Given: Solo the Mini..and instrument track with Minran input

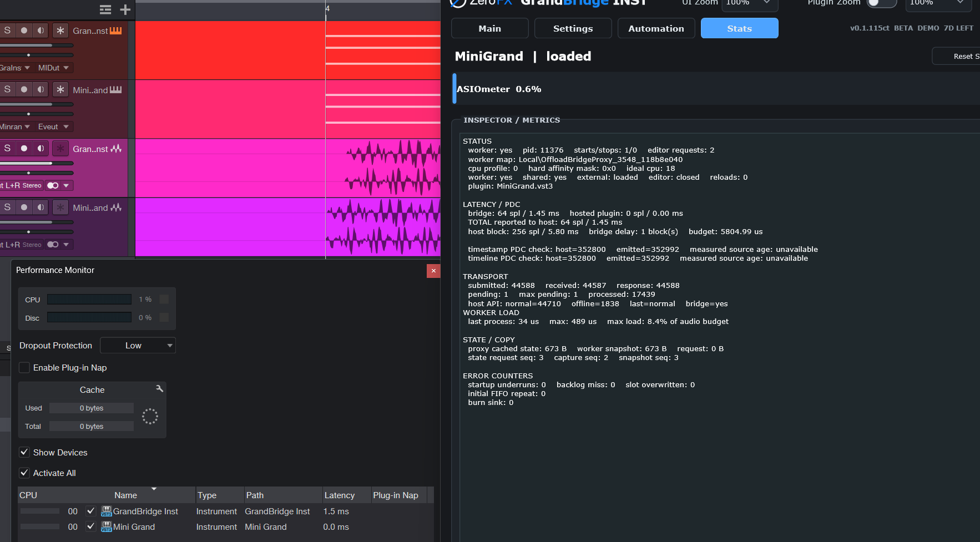Looking at the screenshot, I should pos(7,89).
